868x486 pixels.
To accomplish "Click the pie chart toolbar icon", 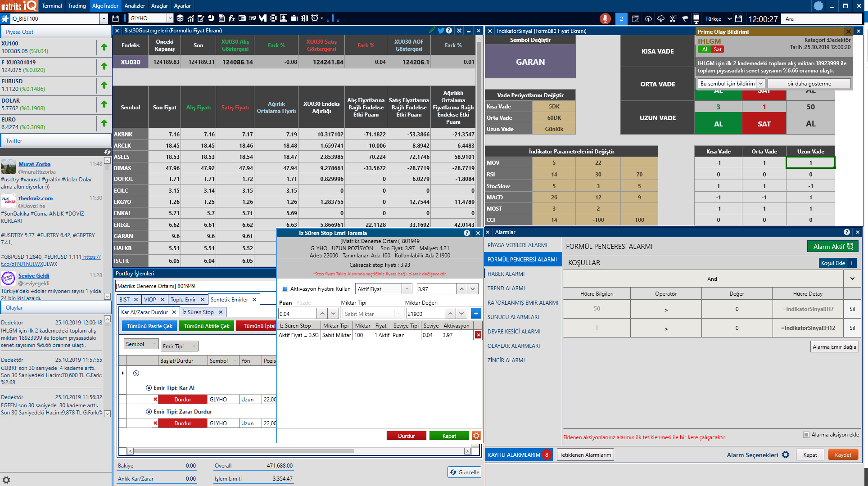I will tap(211, 18).
